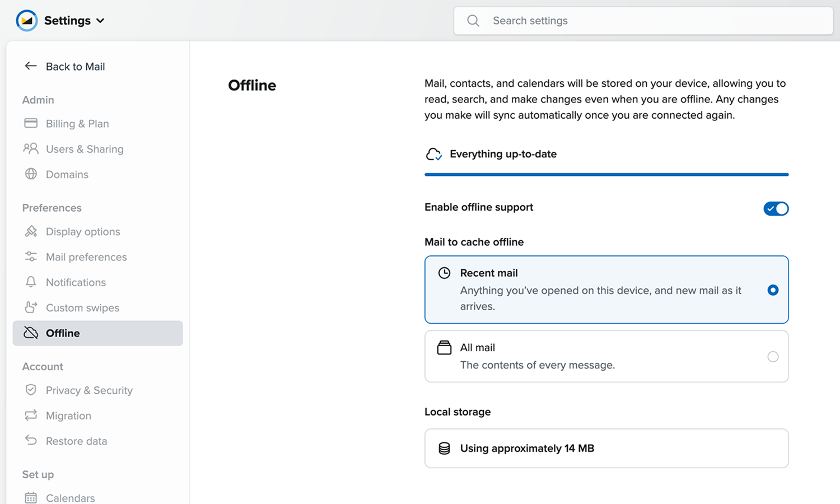840x504 pixels.
Task: Click the Custom swipes hand icon
Action: 31,307
